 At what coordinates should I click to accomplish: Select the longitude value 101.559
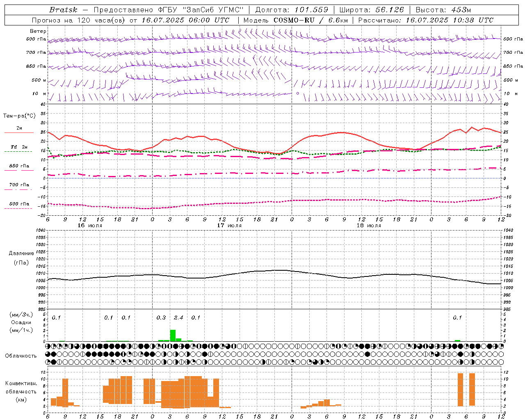[x=311, y=10]
